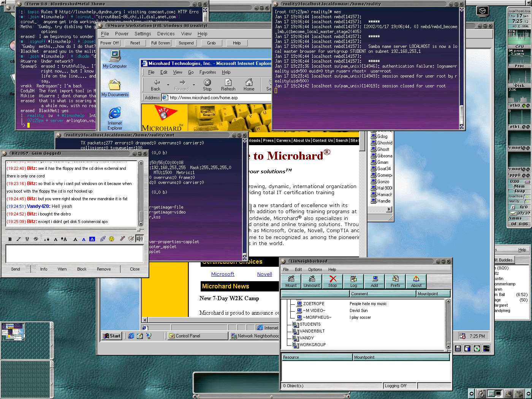
Task: Open the Favorites menu in Internet Explorer
Action: pos(207,72)
